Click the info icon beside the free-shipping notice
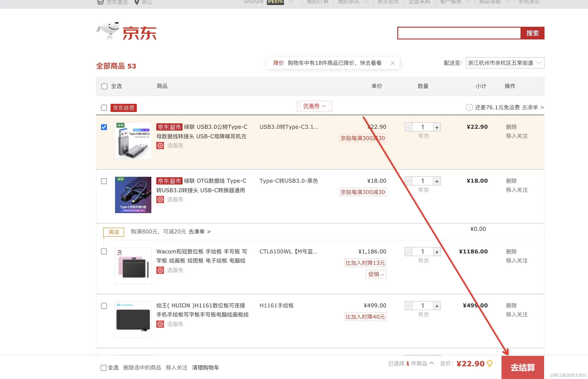This screenshot has width=588, height=379. 469,107
